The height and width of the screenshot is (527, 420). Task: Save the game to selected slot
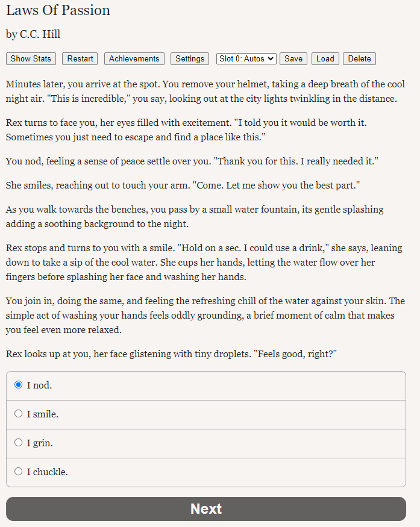[293, 59]
